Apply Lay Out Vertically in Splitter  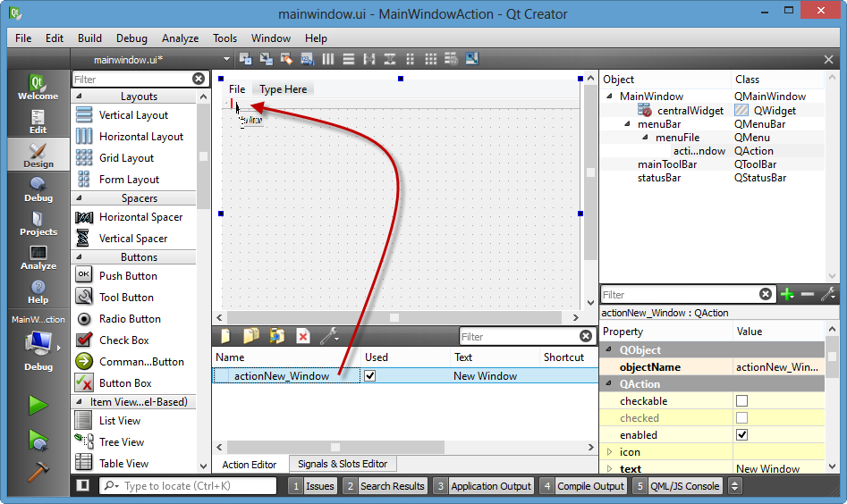coord(389,59)
